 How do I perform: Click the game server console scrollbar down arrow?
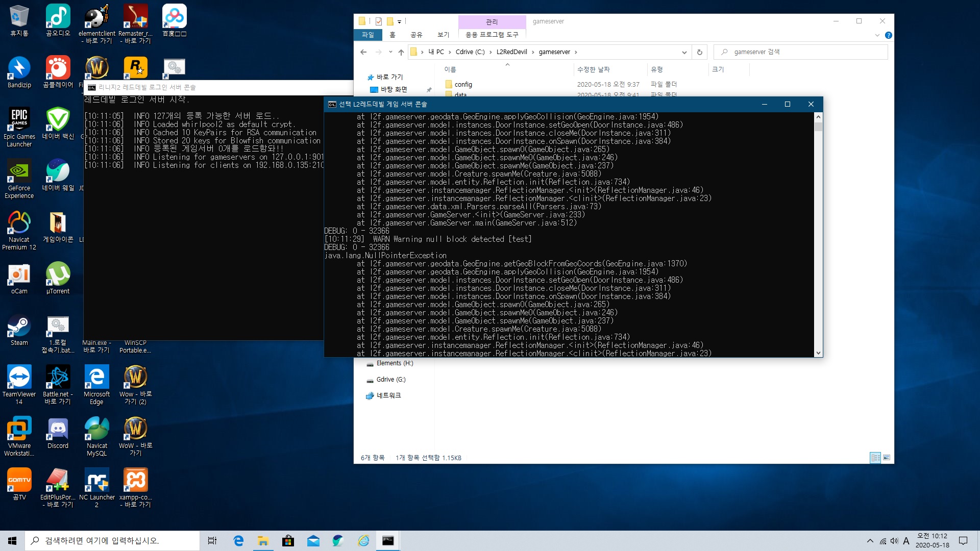(x=818, y=353)
